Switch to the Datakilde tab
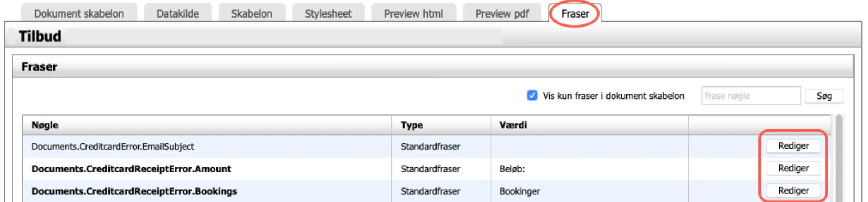Screen dimensions: 868x202 [x=178, y=13]
